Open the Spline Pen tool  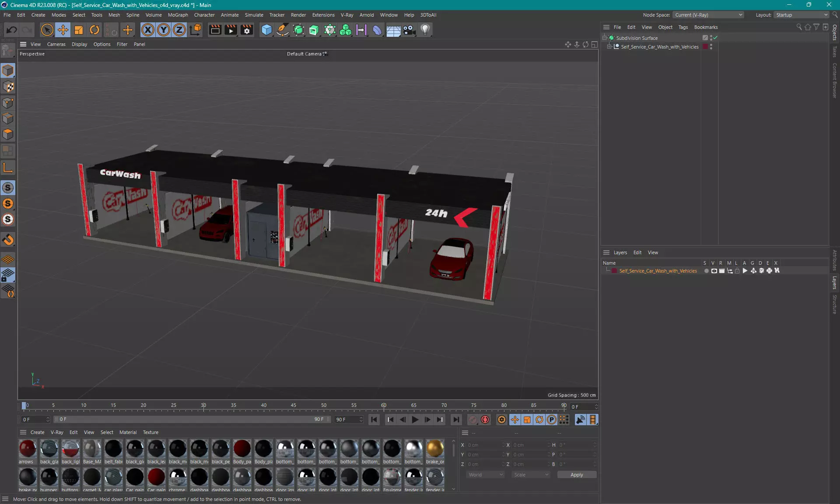tap(283, 30)
